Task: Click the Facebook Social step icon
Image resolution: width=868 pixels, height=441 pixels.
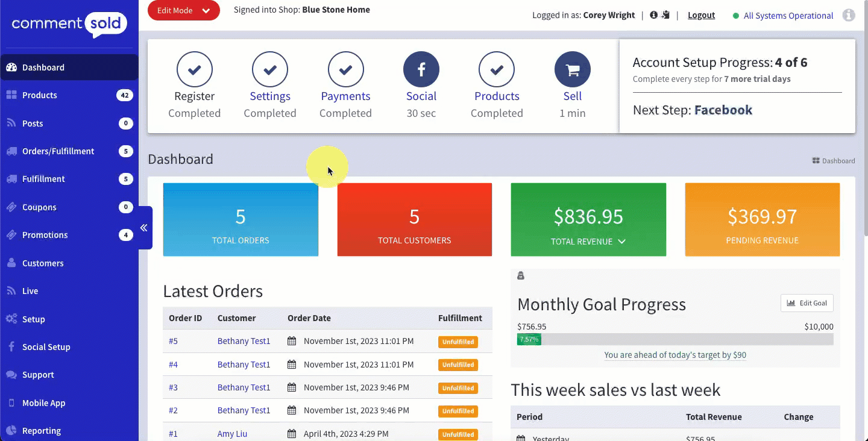Action: click(421, 70)
